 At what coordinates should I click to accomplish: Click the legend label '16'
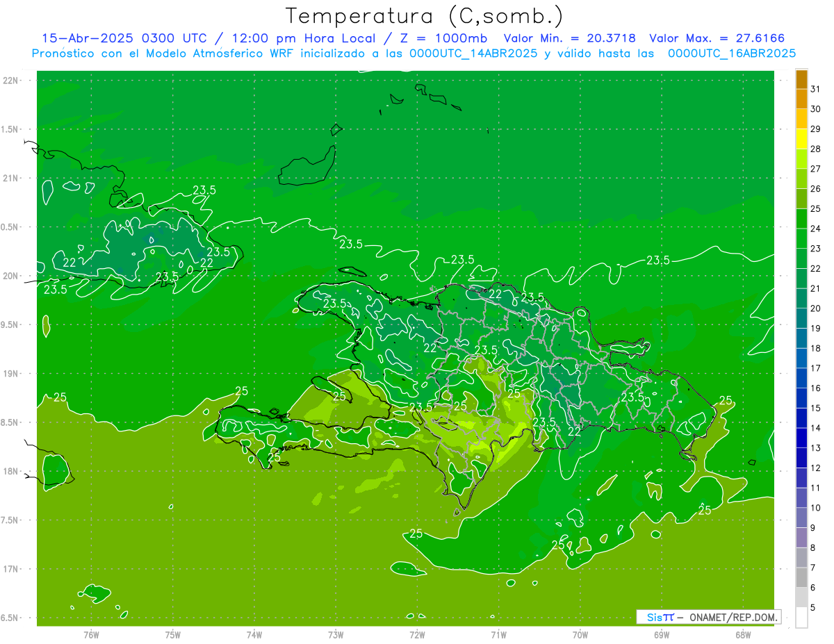816,388
